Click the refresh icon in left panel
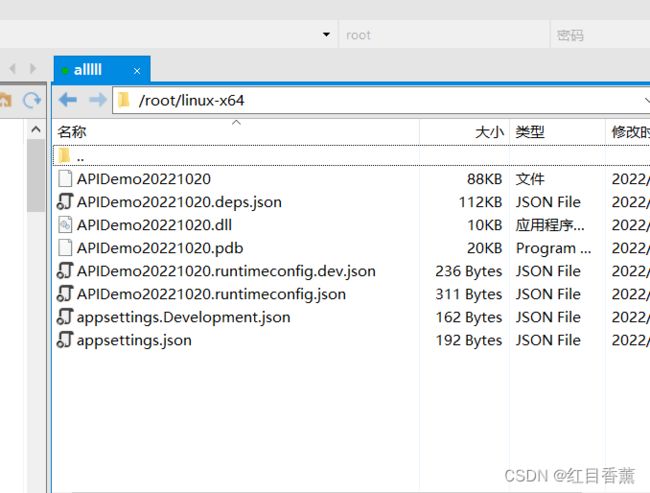The height and width of the screenshot is (493, 650). pyautogui.click(x=32, y=100)
